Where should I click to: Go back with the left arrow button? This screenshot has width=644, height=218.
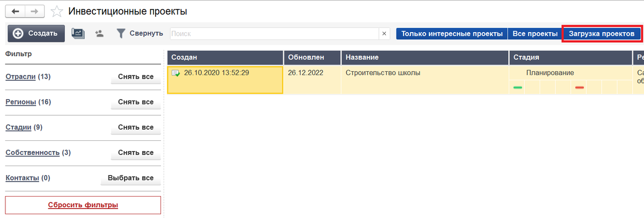pos(15,11)
